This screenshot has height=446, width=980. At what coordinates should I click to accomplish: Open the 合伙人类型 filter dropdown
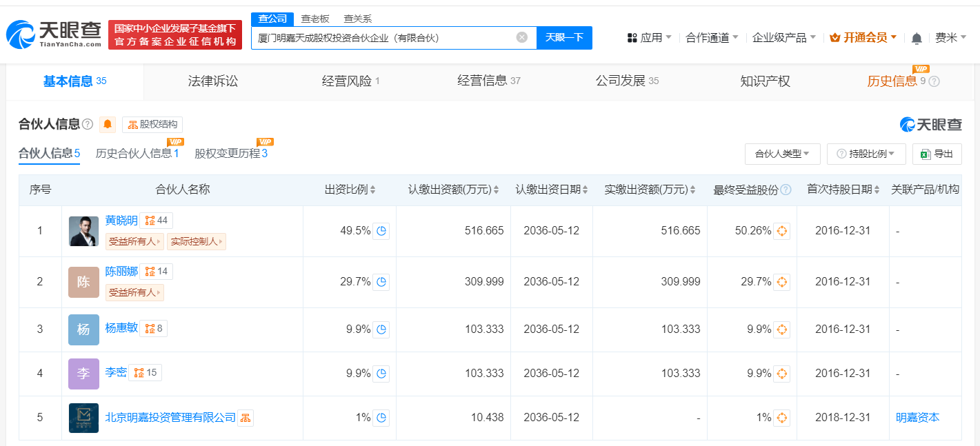(782, 154)
